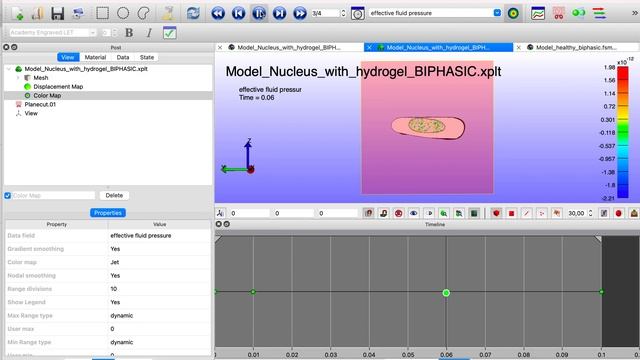Click the eye visibility icon in view toolbar

[x=413, y=213]
